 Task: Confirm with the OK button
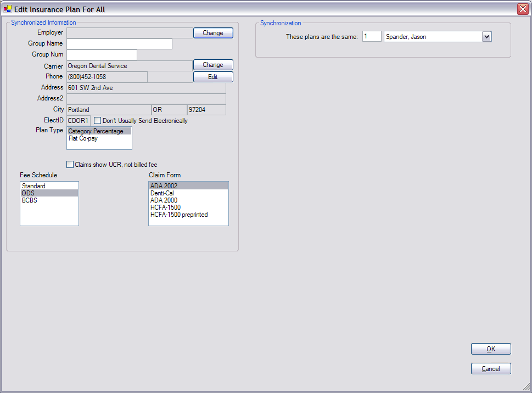pos(491,349)
